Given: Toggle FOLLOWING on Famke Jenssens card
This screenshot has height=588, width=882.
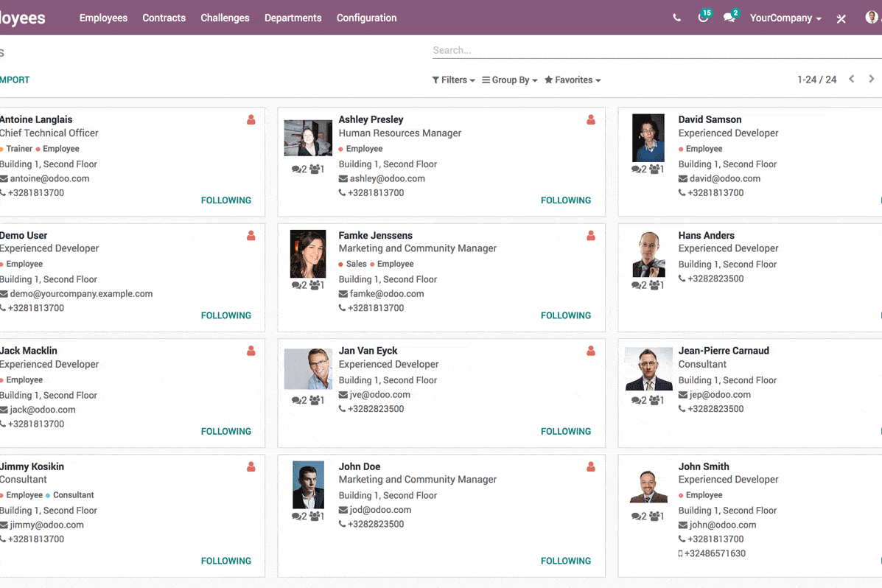Looking at the screenshot, I should (x=565, y=315).
